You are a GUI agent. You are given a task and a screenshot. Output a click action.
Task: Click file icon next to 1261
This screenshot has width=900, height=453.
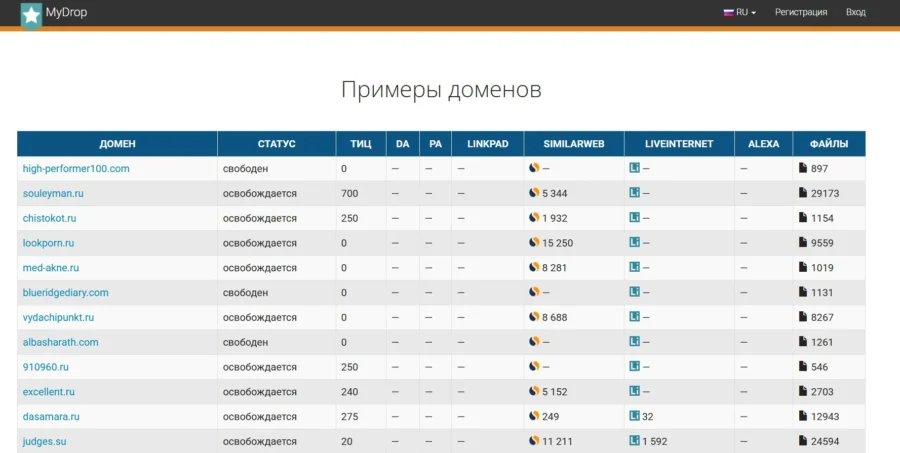click(803, 342)
